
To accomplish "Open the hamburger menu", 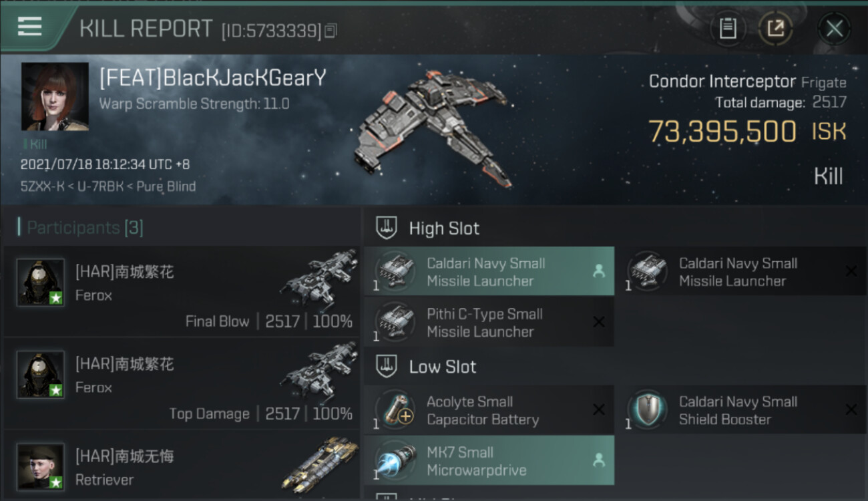I will (x=29, y=27).
